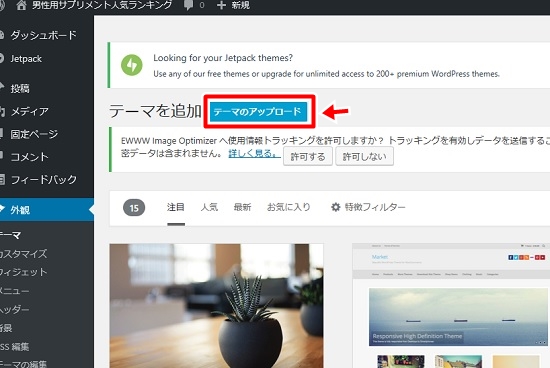Switch to 注目 (Featured) tab
Screen dimensions: 550x368
176,207
